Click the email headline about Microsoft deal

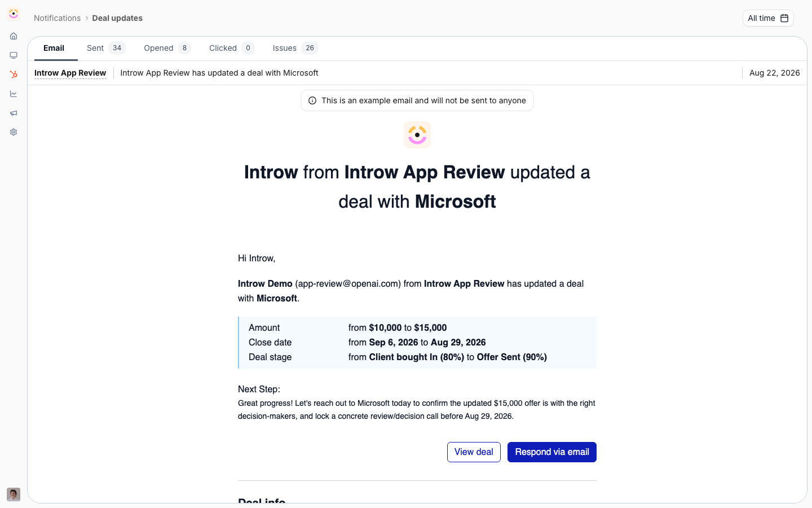[417, 187]
